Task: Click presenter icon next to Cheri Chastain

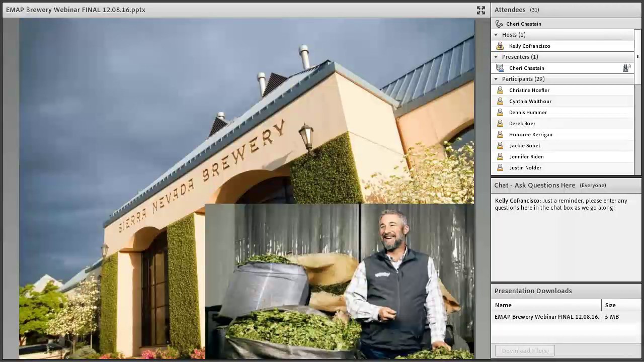Action: [500, 68]
